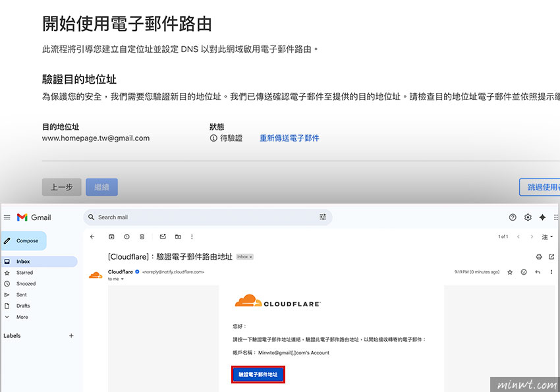Viewport: 560px width, 392px height.
Task: Expand 'to me' recipient details
Action: coord(122,279)
